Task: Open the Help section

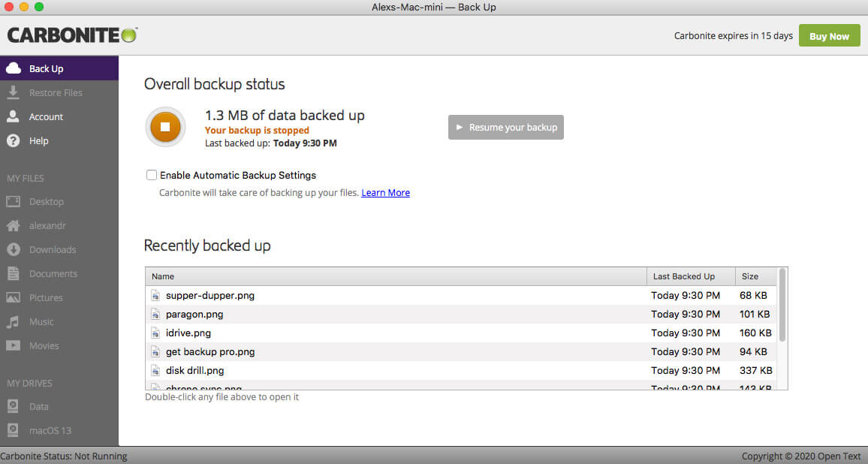Action: tap(38, 141)
